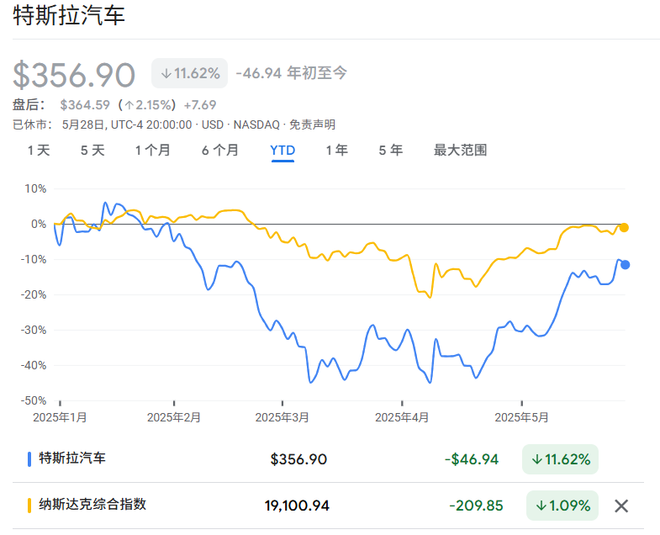Click the Tesla row price $356.90
This screenshot has height=535, width=660.
(x=298, y=459)
